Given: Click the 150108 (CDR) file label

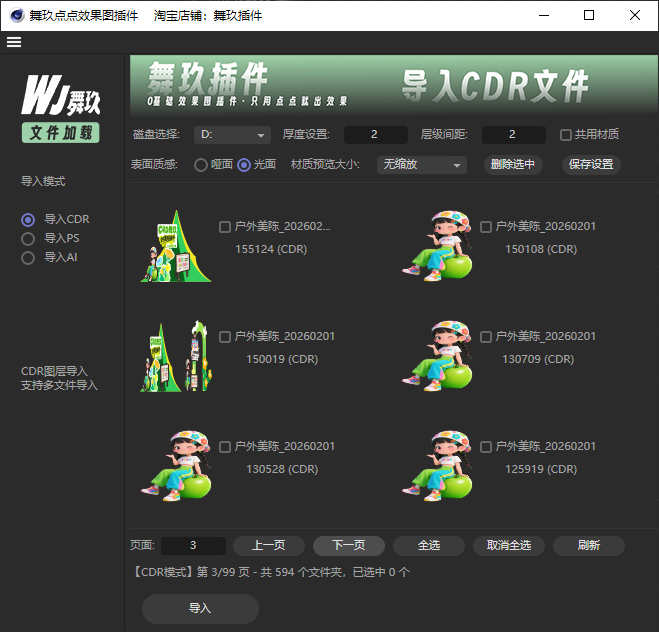Looking at the screenshot, I should pyautogui.click(x=541, y=250).
